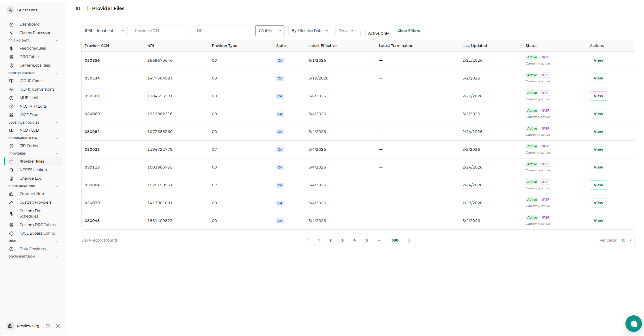The width and height of the screenshot is (644, 336).
Task: Click the Fee Schedules dollar icon
Action: point(11,49)
